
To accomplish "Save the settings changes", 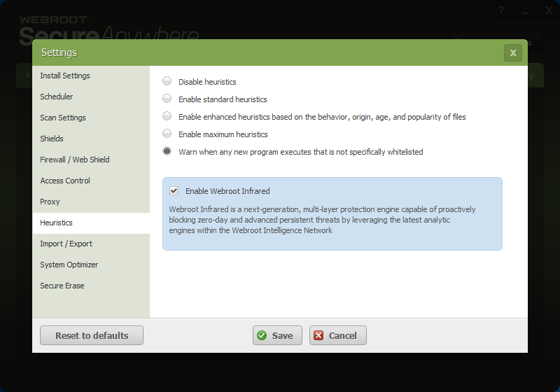I will click(277, 335).
